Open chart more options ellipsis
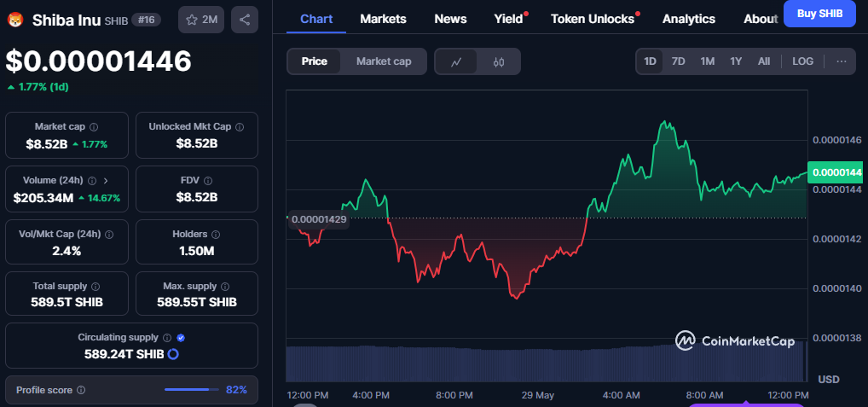868x407 pixels. pos(842,61)
